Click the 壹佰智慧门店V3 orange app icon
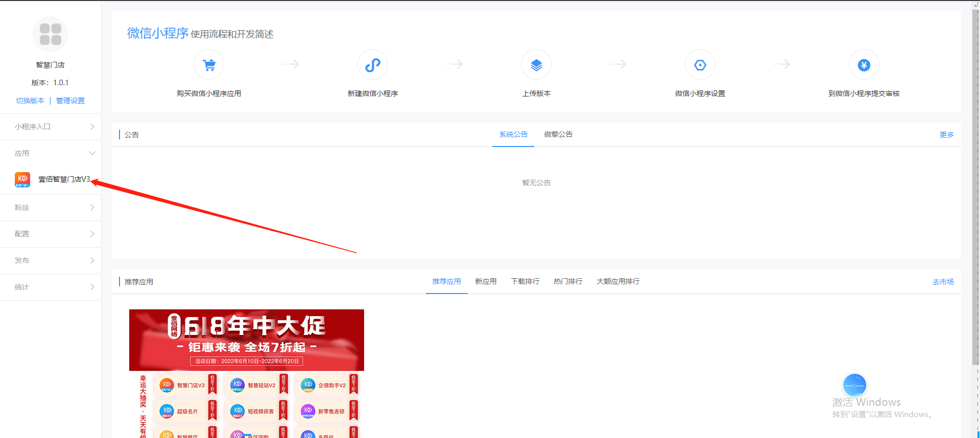 point(22,179)
